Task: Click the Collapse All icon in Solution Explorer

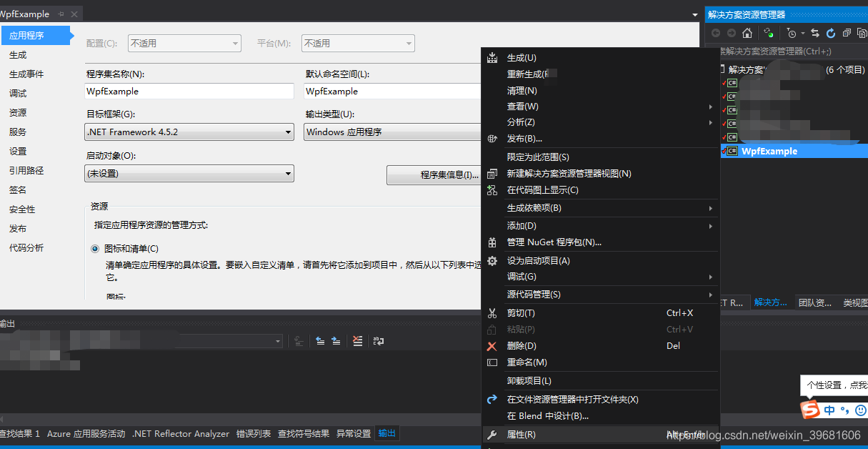Action: click(x=847, y=33)
